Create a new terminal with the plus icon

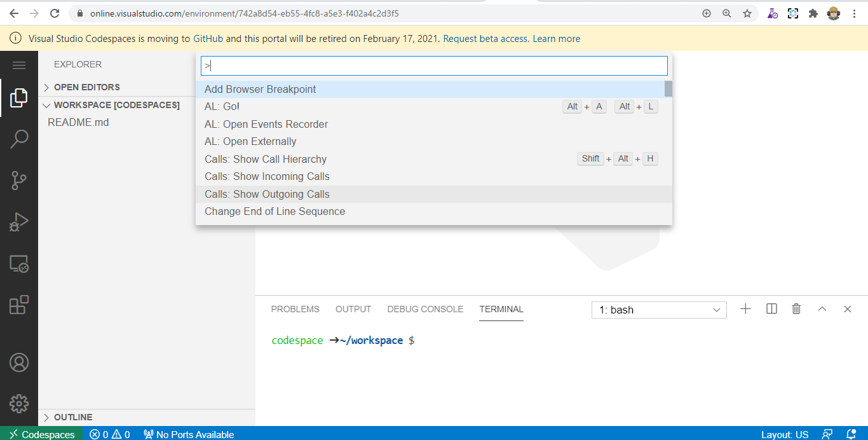click(x=745, y=308)
